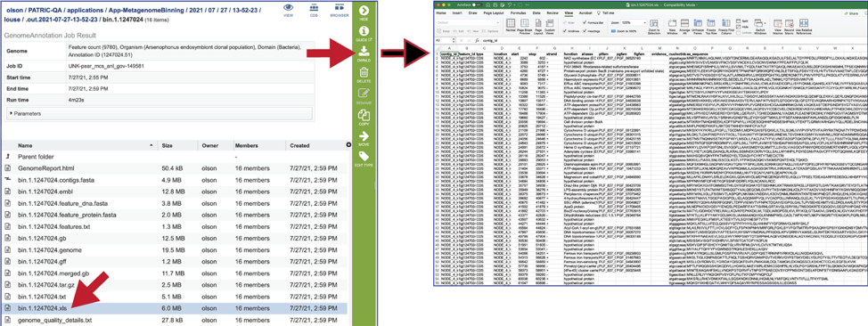Select bin.1.1247024.xls file row
Image resolution: width=868 pixels, height=326 pixels.
point(176,307)
